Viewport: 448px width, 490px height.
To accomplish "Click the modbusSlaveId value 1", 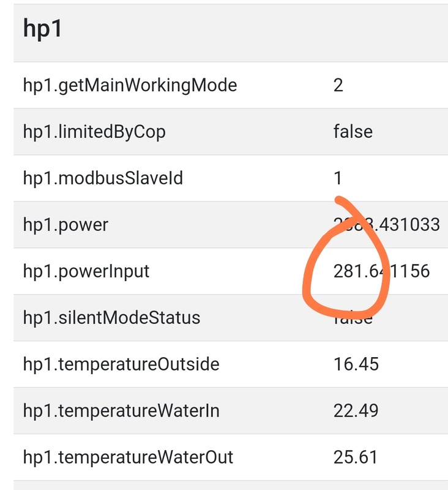I will [338, 178].
